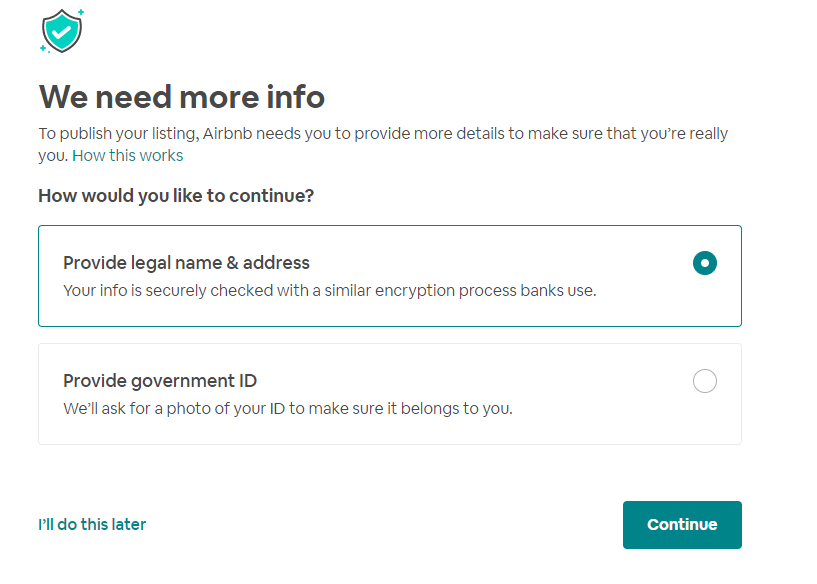
Task: Select the legal name & address radio button
Action: [704, 263]
